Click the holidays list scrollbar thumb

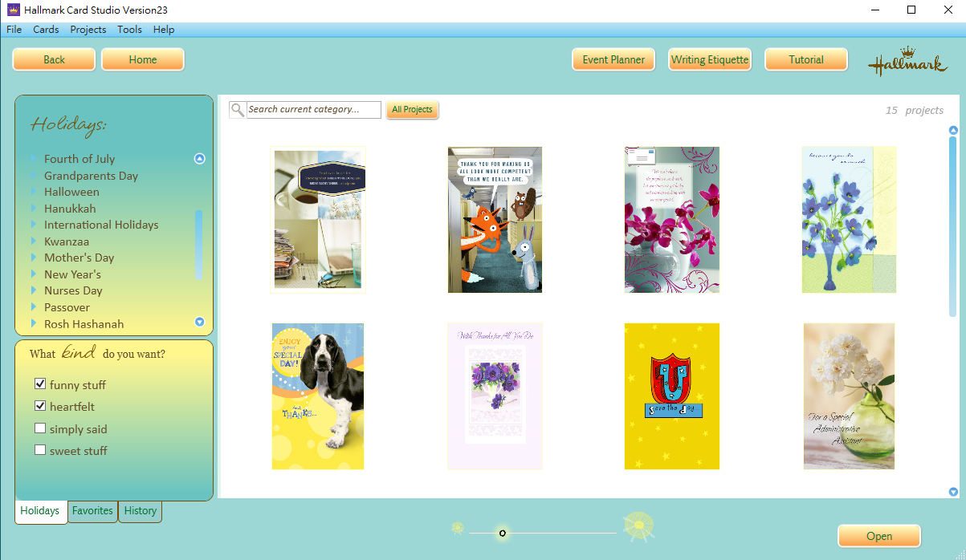[x=198, y=245]
